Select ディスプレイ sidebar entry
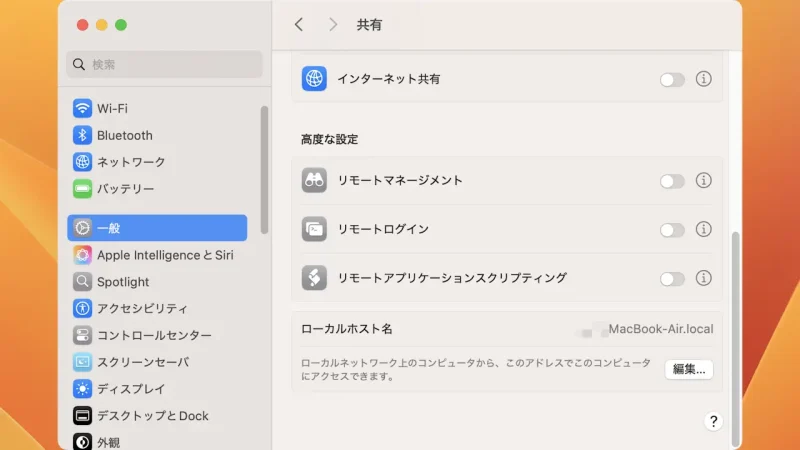 point(157,389)
